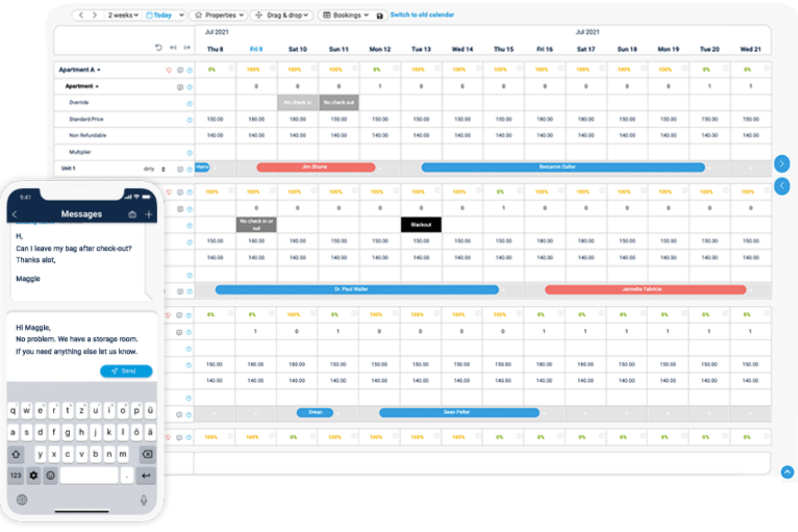
Task: Click Switch to old calendar link
Action: 422,15
